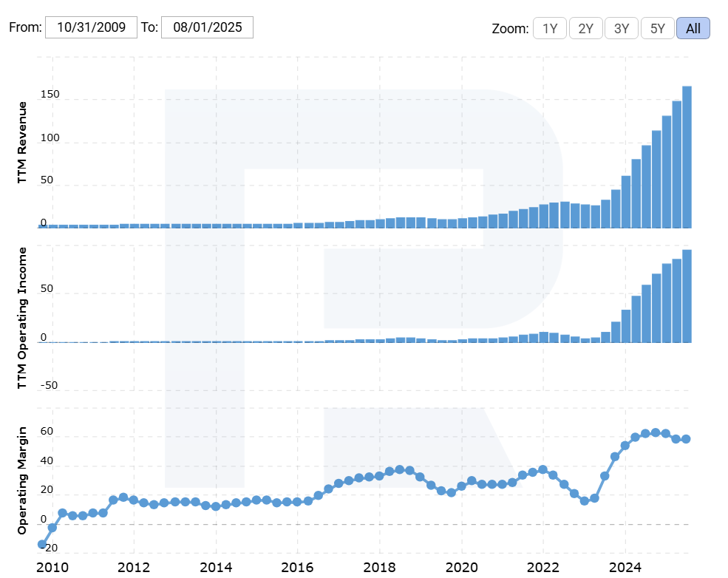Select the last Operating Margin data point
Viewport: 728px width, 578px height.
(x=686, y=439)
